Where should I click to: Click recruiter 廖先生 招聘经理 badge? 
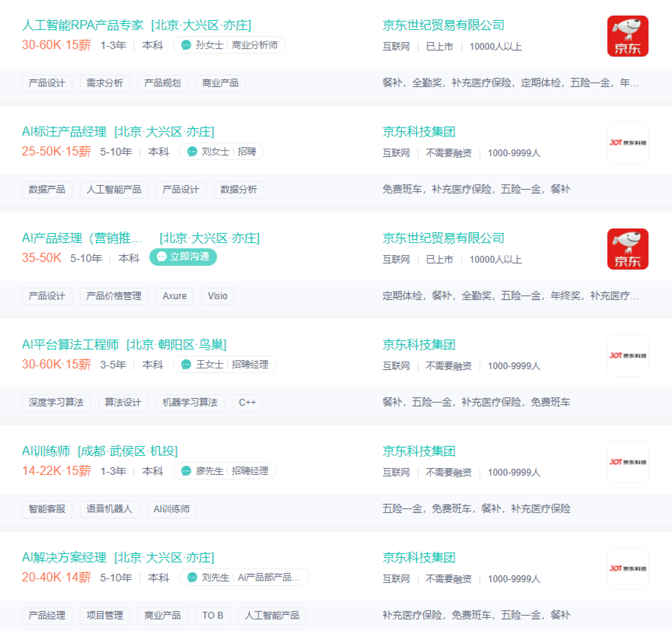coord(224,471)
